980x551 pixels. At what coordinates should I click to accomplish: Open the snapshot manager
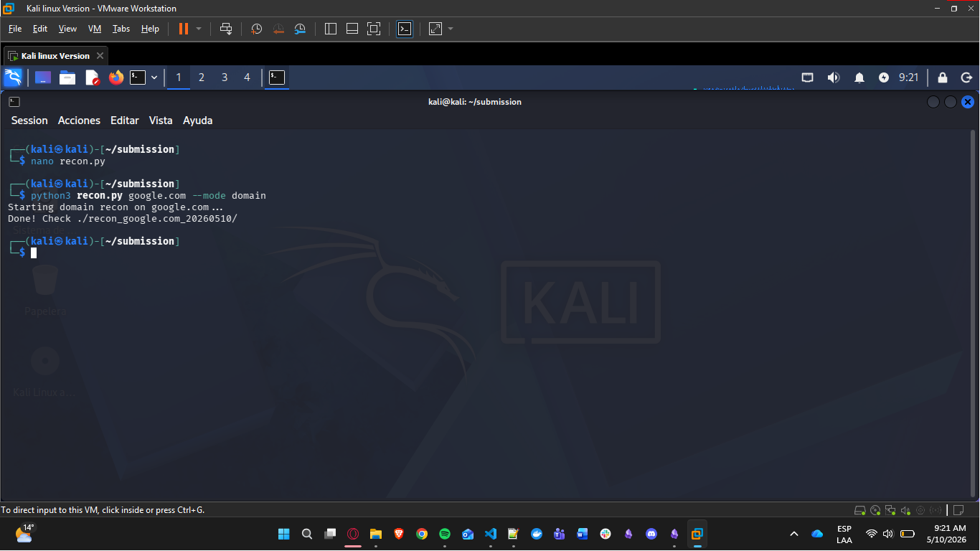[x=300, y=29]
